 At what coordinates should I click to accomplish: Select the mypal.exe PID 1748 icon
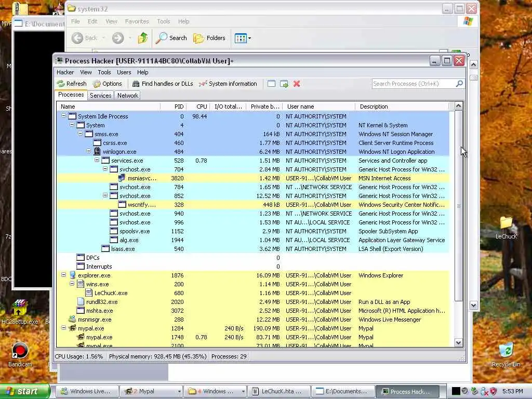pos(81,337)
